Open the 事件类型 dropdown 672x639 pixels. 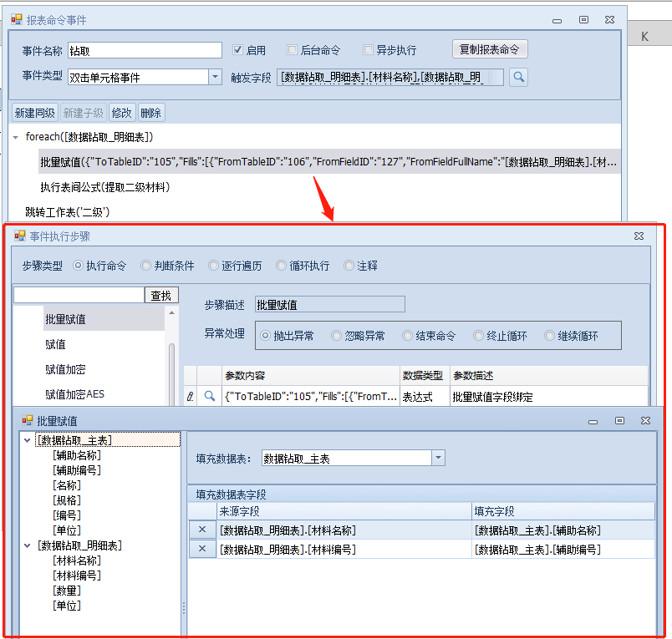[x=215, y=77]
